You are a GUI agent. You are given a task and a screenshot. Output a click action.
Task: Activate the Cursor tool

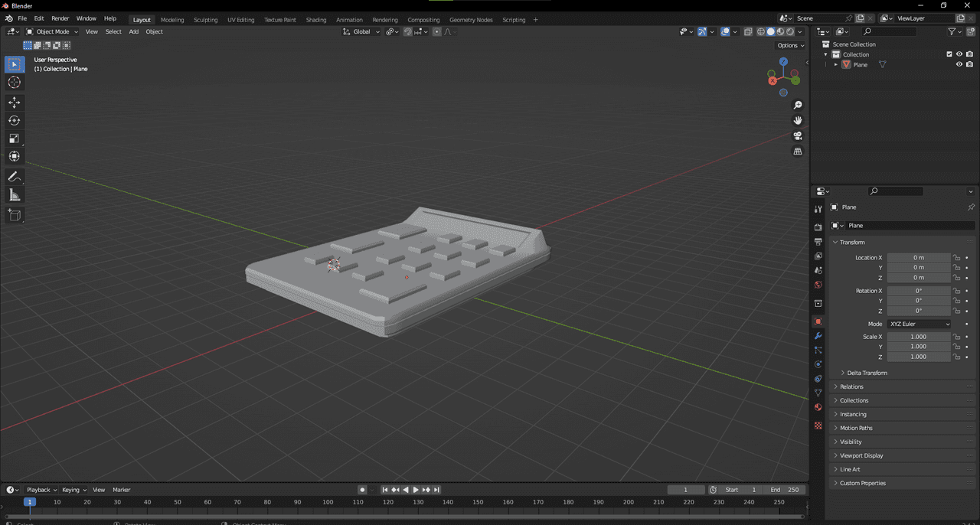click(15, 83)
